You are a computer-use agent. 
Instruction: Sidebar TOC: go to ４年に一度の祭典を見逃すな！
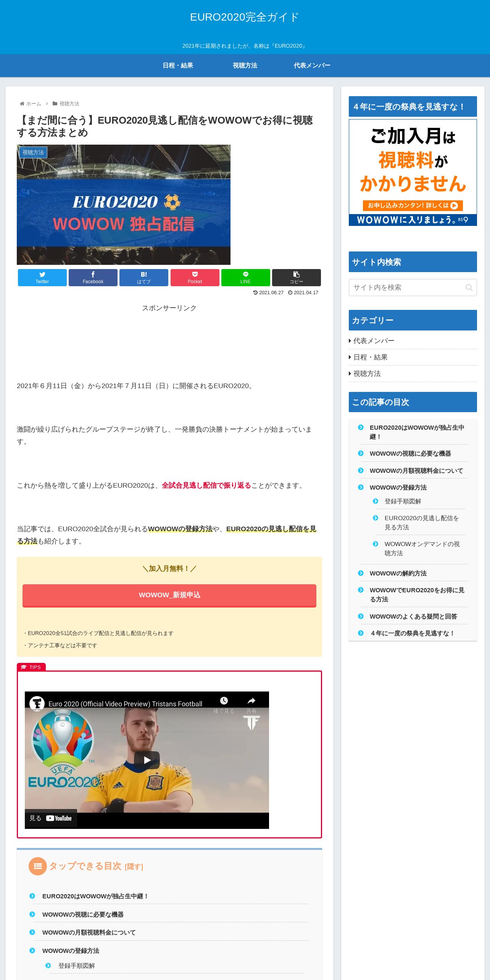tap(412, 633)
